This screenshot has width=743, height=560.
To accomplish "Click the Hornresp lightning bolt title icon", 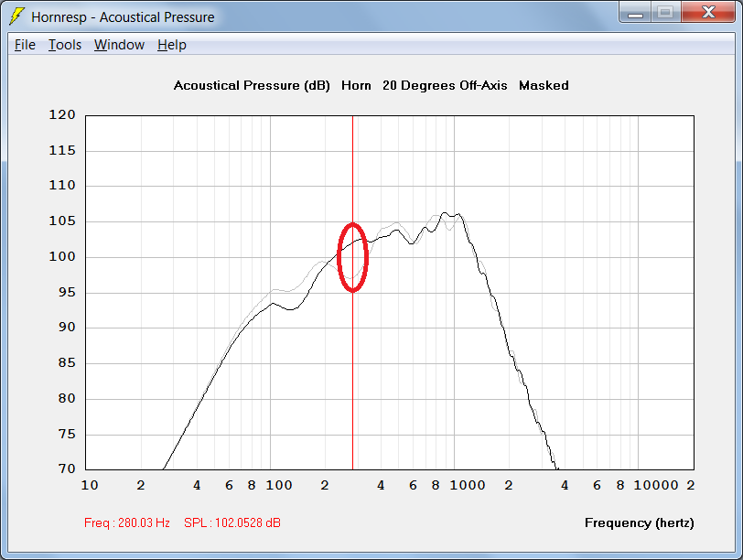I will (17, 16).
